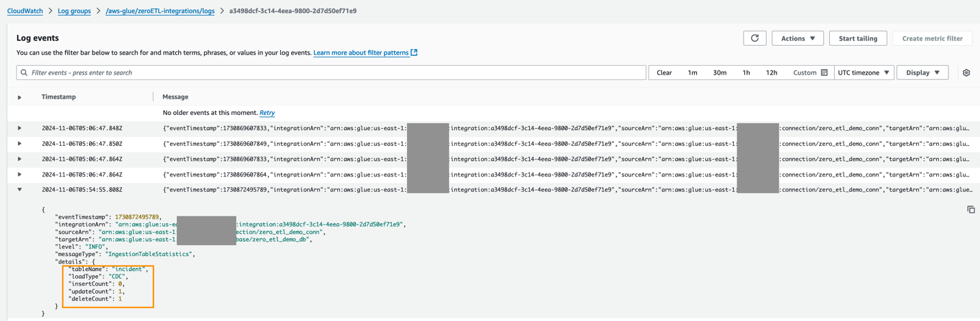The width and height of the screenshot is (980, 321).
Task: Select the 1m time range
Action: 692,73
